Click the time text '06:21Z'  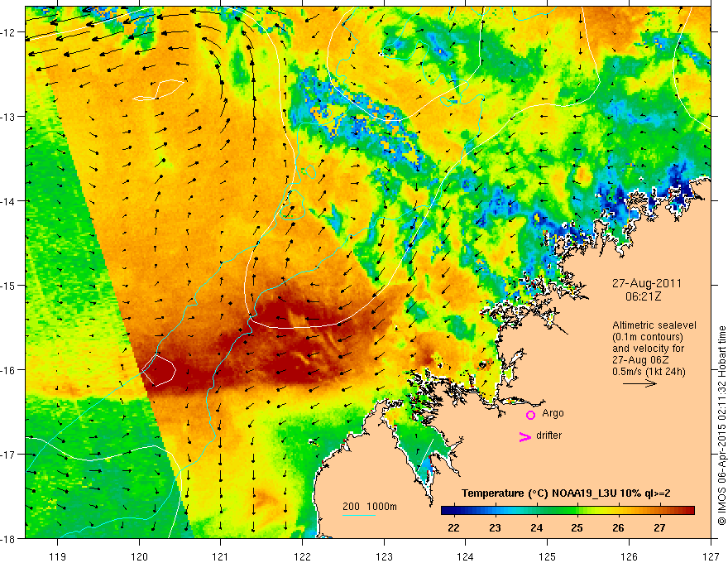[643, 296]
